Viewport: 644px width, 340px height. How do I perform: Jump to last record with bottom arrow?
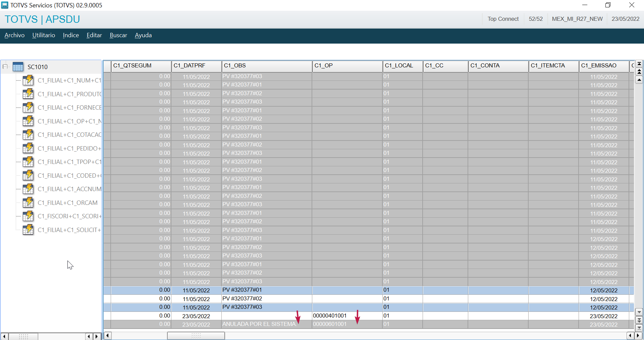point(639,328)
